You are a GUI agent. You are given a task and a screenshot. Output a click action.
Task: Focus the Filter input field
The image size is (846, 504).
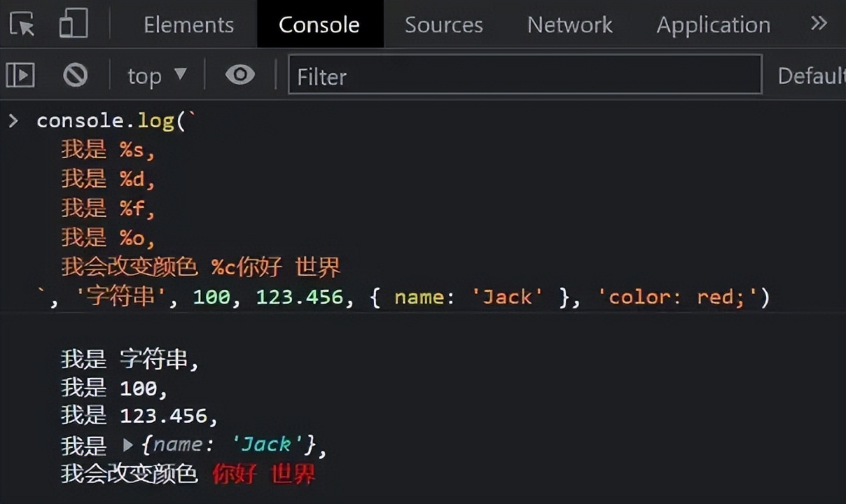tap(525, 75)
